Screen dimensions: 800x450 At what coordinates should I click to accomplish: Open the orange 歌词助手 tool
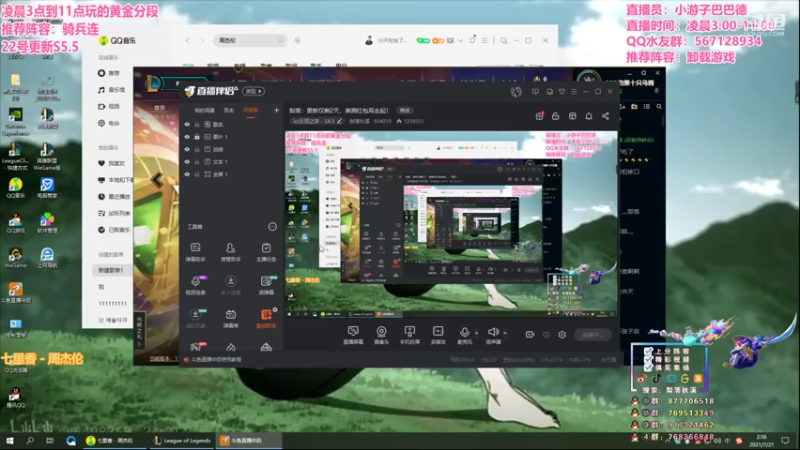point(266,318)
